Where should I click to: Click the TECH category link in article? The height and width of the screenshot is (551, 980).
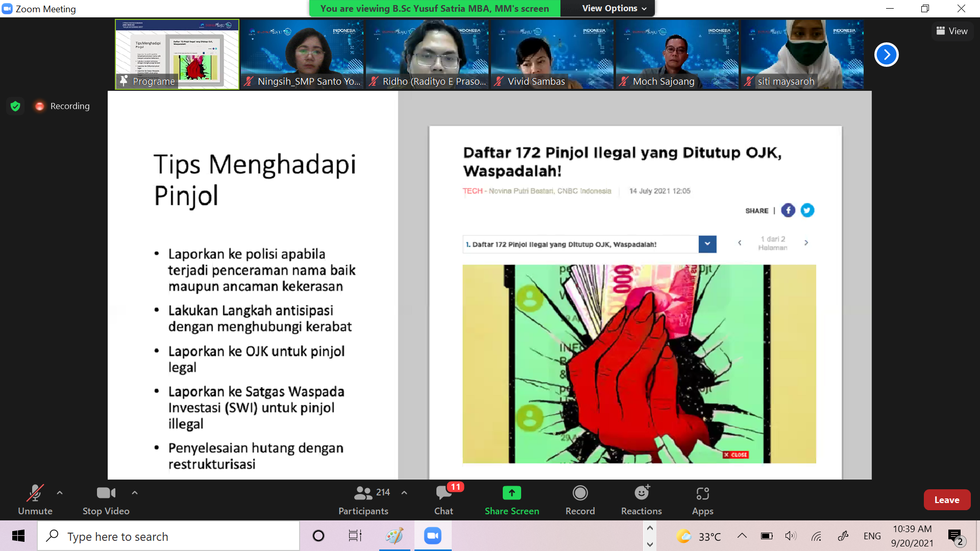tap(473, 191)
